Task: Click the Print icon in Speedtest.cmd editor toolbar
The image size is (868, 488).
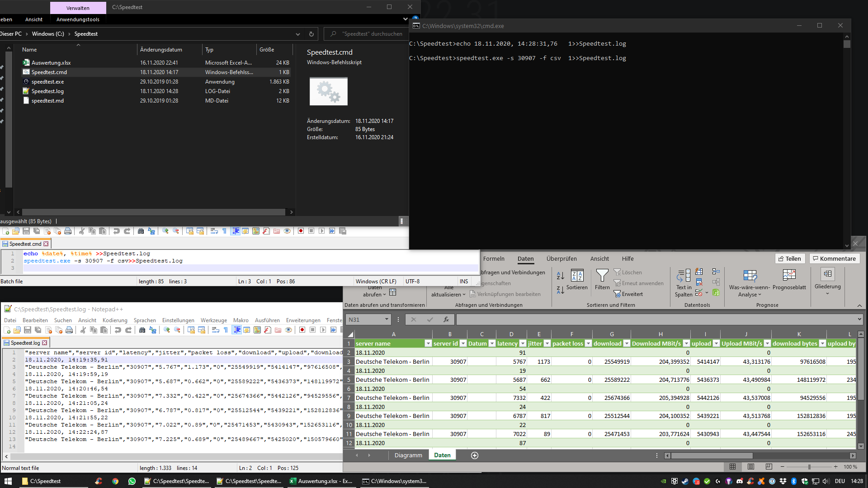Action: coord(68,231)
